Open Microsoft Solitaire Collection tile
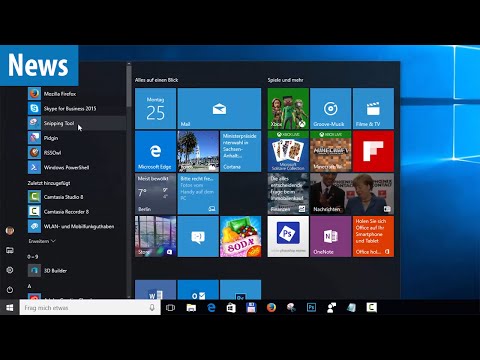The height and width of the screenshot is (360, 480). (288, 151)
